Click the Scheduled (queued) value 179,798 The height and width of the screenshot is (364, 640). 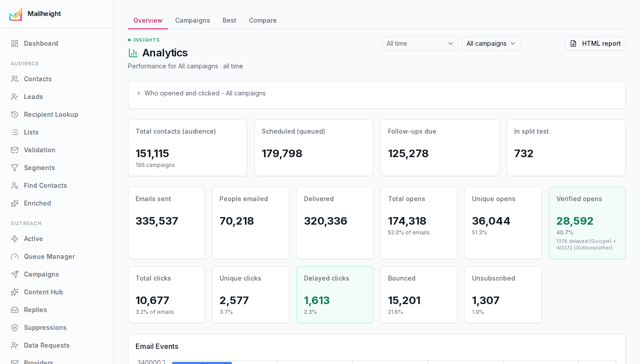coord(282,154)
